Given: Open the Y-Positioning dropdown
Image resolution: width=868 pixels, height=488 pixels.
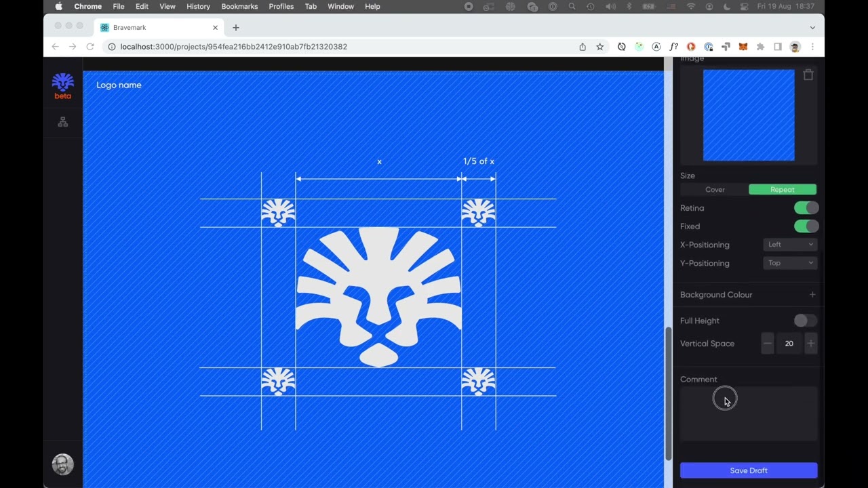Looking at the screenshot, I should tap(790, 263).
